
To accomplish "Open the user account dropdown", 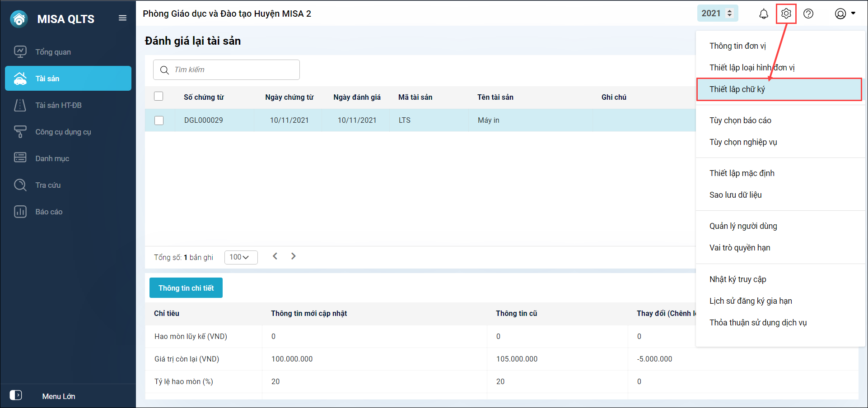I will tap(845, 14).
